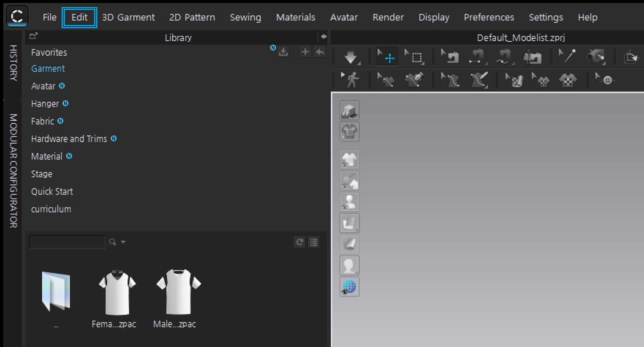This screenshot has width=644, height=347.
Task: Click the checkered T-shirt with arrow tool
Action: tap(541, 80)
